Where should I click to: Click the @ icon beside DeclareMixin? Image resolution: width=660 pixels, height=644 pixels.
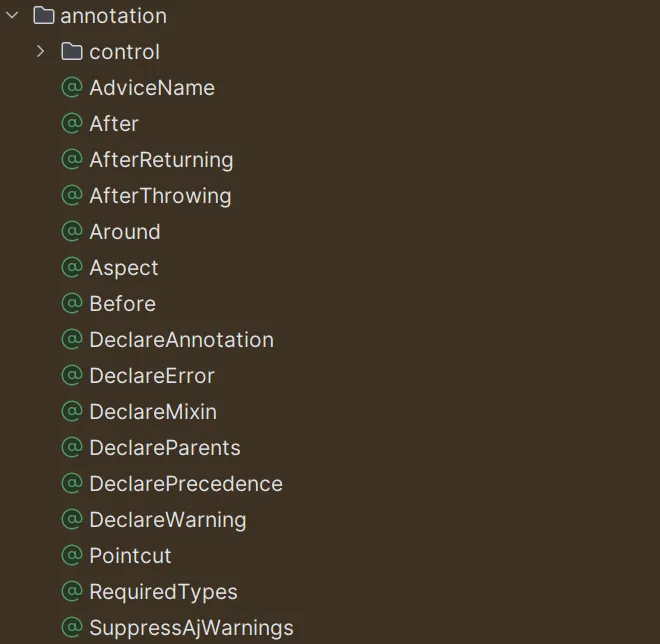71,412
